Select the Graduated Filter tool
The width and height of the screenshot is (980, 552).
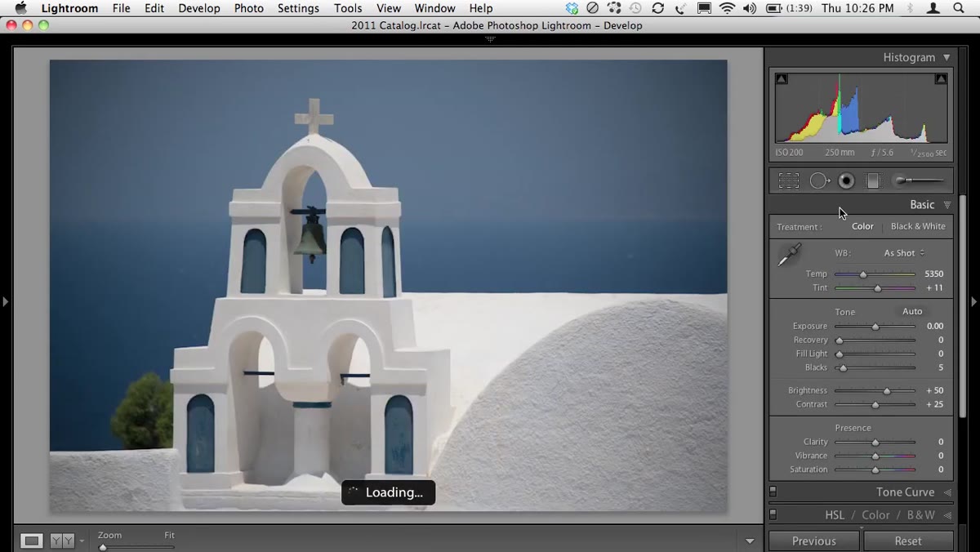tap(872, 181)
